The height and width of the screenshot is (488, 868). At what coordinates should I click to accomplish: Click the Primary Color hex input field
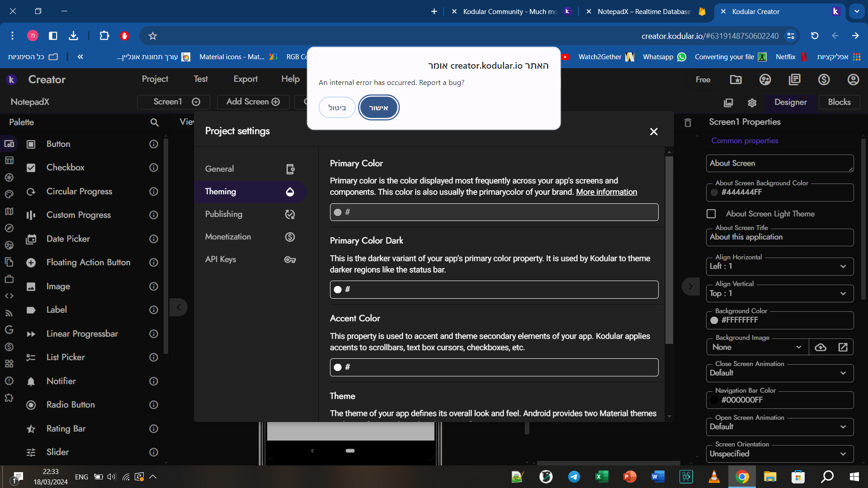pos(494,212)
